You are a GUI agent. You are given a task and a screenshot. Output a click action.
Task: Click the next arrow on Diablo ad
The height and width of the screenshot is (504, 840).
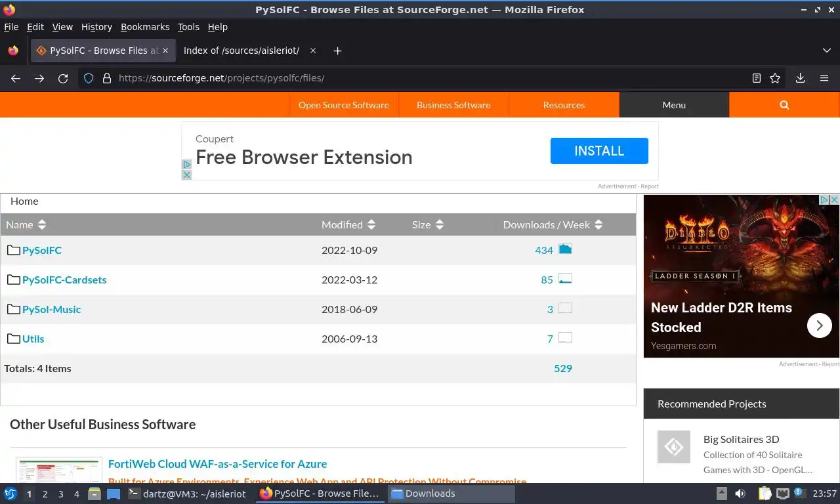(x=819, y=325)
